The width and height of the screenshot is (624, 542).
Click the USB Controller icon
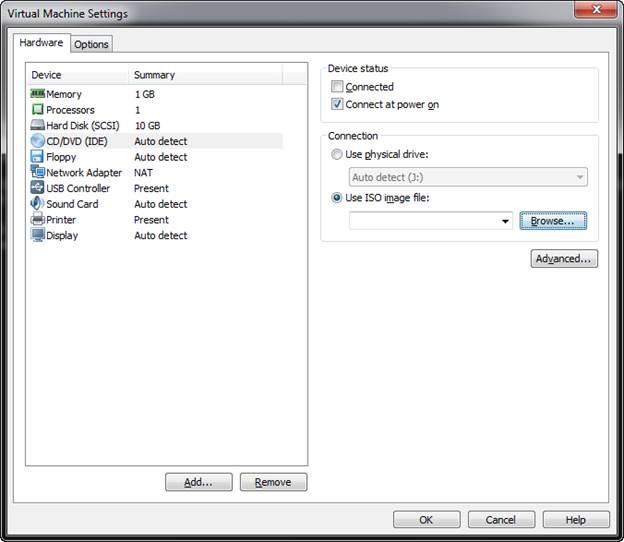point(37,187)
